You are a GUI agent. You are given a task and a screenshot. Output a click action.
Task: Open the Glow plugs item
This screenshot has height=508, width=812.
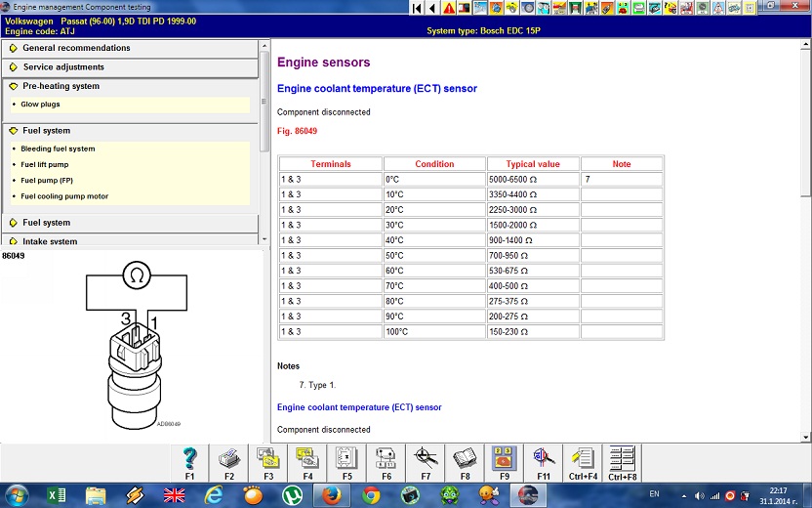tap(40, 104)
